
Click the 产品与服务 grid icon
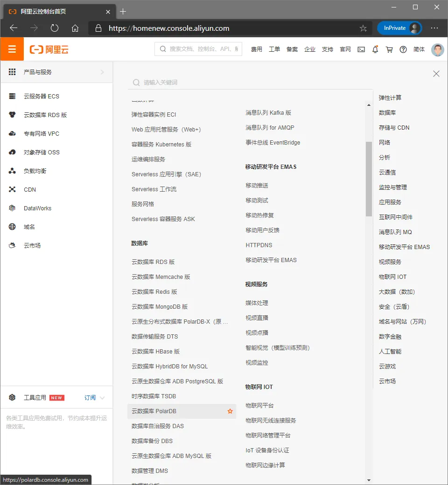12,72
